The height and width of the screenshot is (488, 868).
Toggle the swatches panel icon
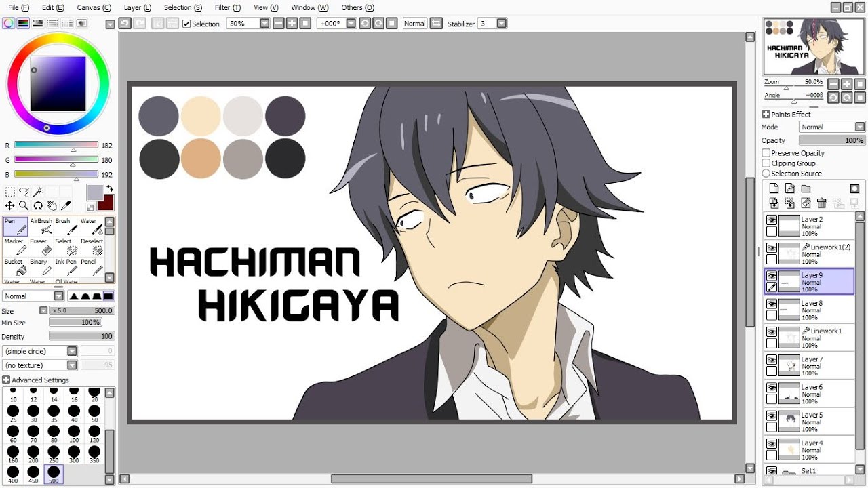pos(67,23)
